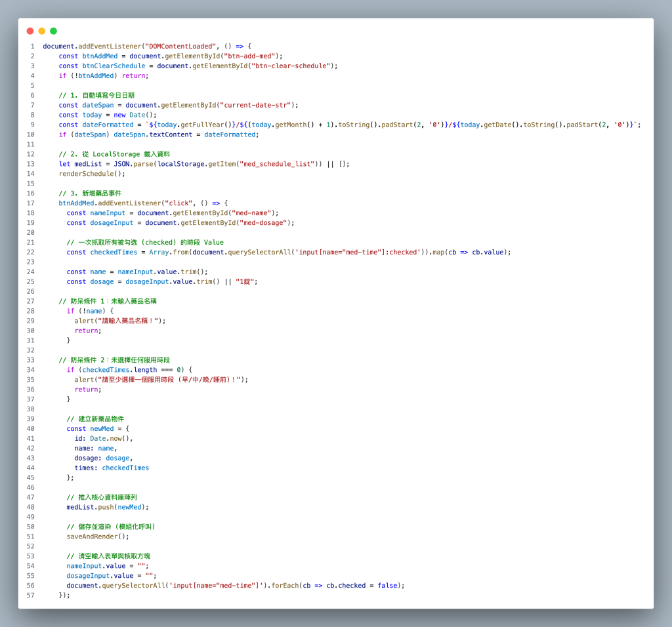
Task: Click the "false" keyword on line 56
Action: pyautogui.click(x=387, y=586)
